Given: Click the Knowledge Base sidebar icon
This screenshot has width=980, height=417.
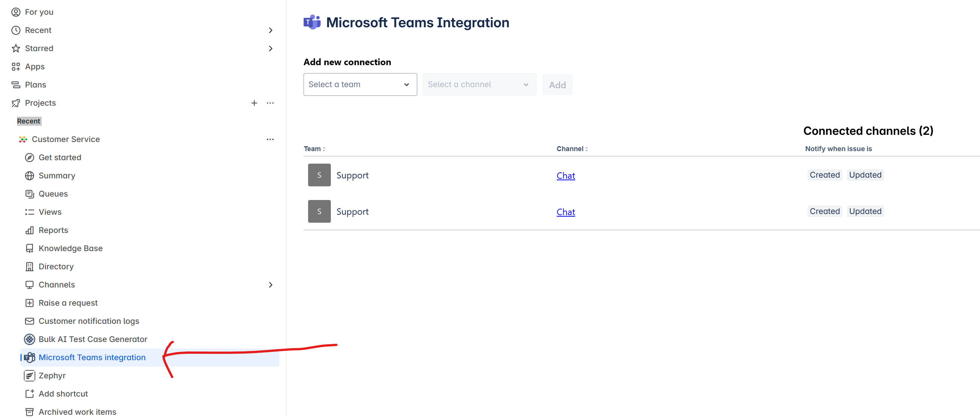Looking at the screenshot, I should [29, 248].
